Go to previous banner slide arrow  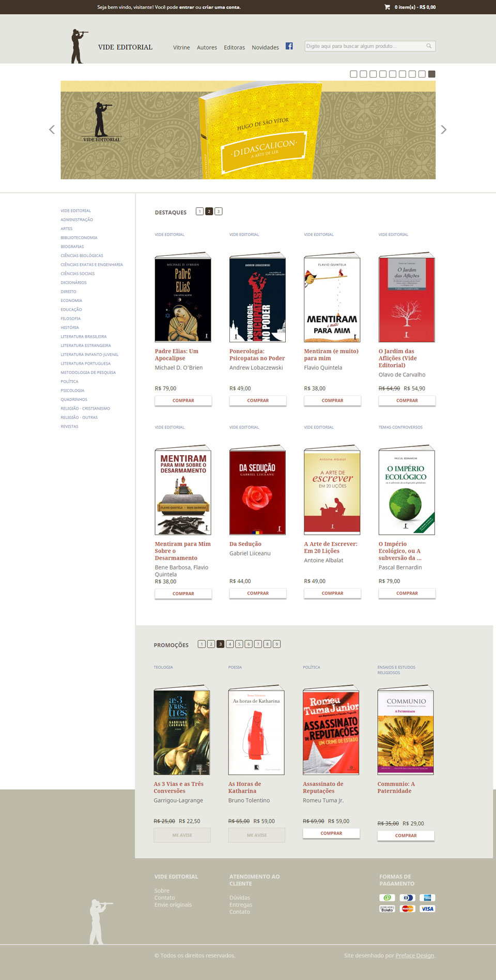52,130
